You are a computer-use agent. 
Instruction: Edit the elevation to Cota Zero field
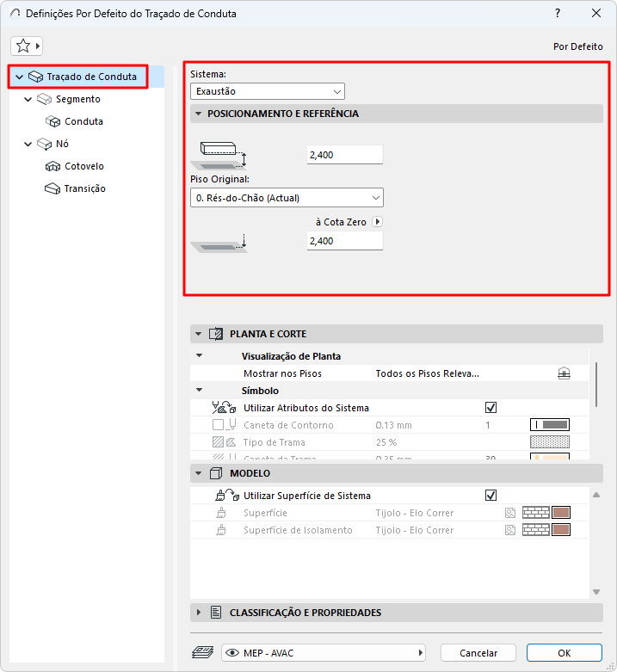click(x=344, y=241)
